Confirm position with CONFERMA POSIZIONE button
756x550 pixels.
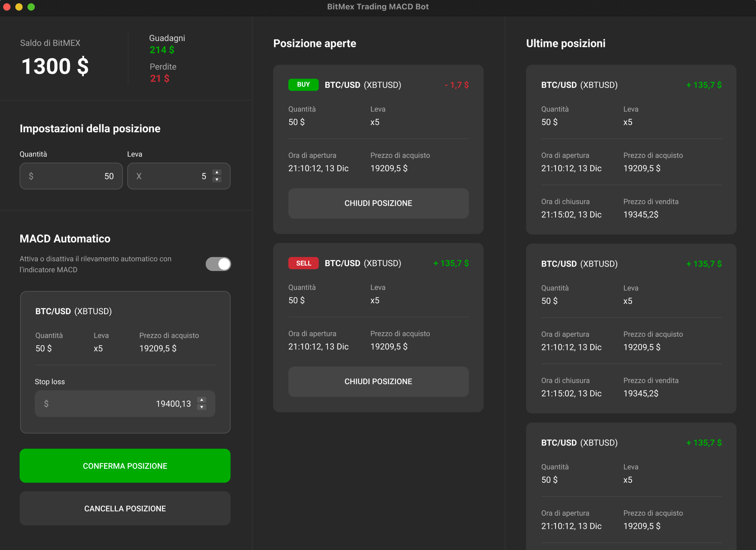(x=125, y=466)
